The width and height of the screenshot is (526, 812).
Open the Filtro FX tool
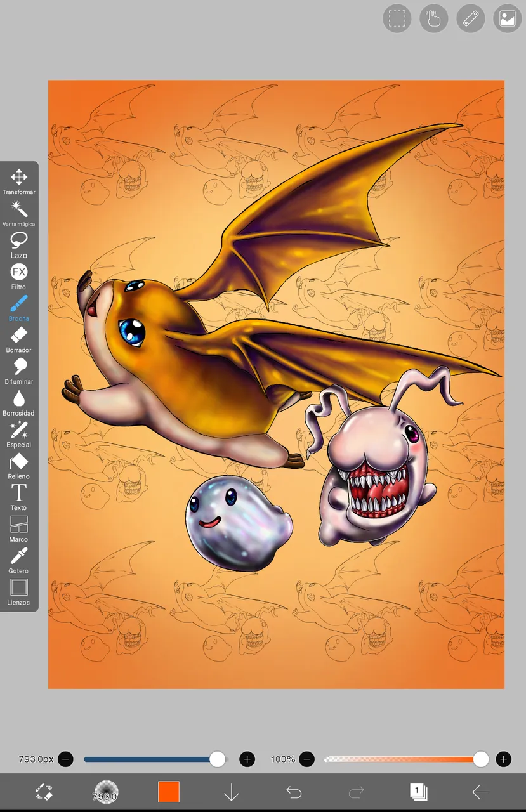19,277
